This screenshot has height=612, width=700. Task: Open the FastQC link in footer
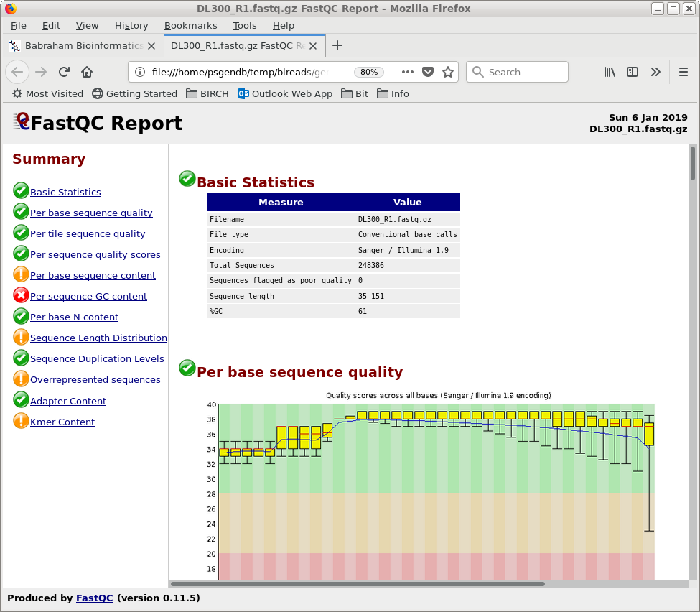94,598
